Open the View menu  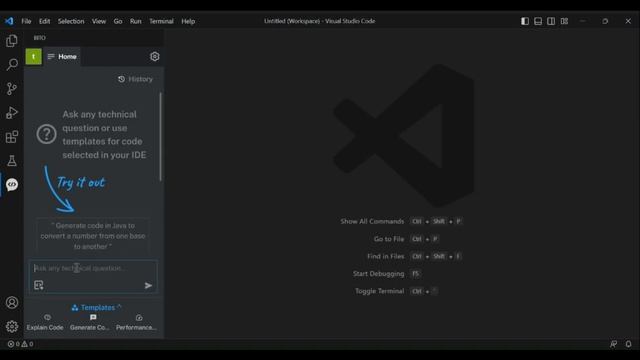tap(99, 21)
